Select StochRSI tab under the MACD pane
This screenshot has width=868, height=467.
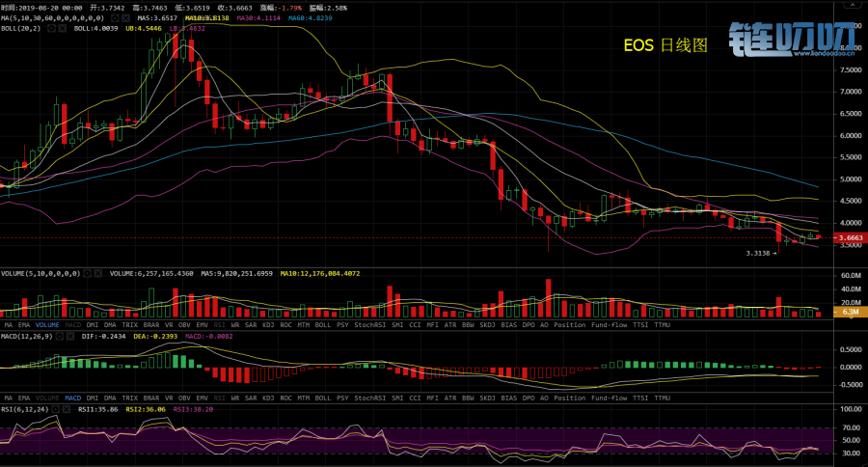(x=369, y=398)
